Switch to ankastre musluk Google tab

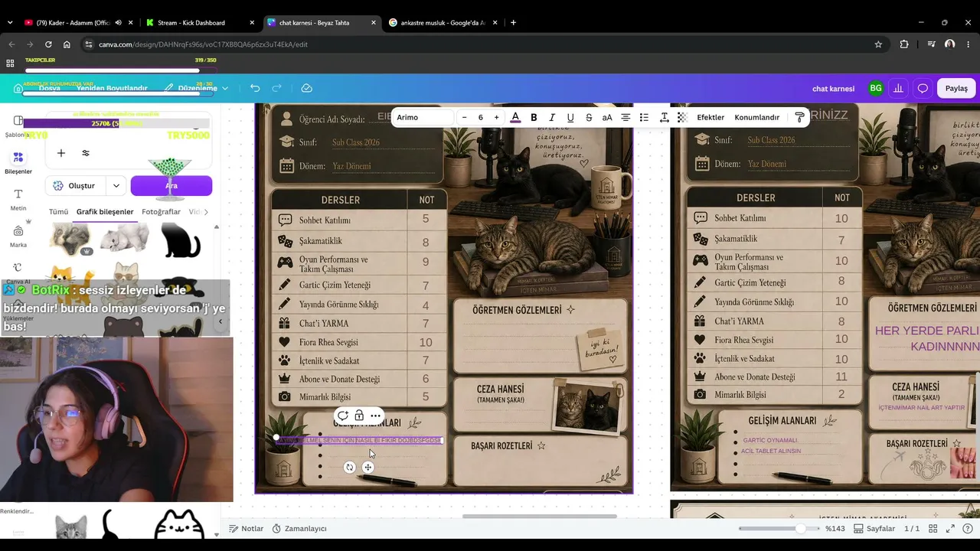pos(444,22)
